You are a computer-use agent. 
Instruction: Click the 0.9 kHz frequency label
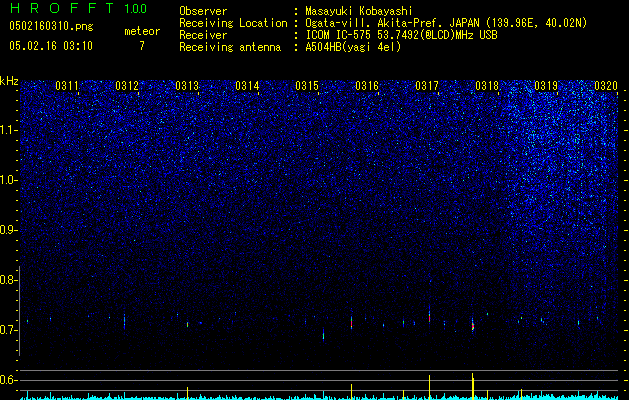click(x=8, y=230)
